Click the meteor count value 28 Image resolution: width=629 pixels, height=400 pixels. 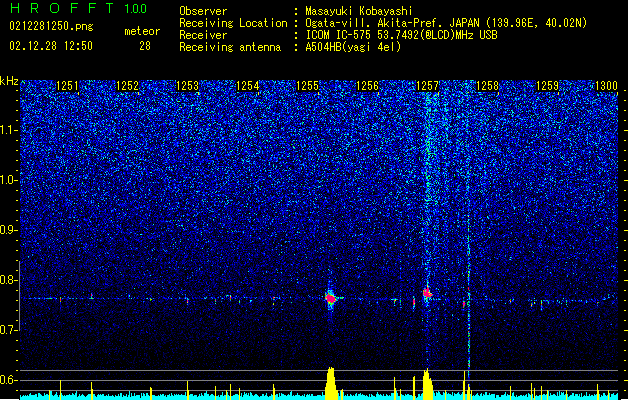(145, 46)
